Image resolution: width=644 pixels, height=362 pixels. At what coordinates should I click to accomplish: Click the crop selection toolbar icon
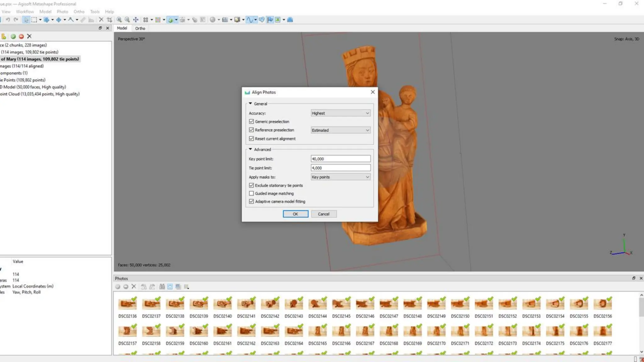pos(109,20)
